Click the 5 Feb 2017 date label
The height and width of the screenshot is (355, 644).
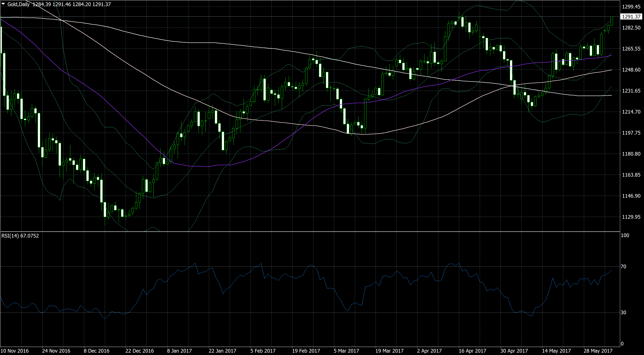point(263,351)
